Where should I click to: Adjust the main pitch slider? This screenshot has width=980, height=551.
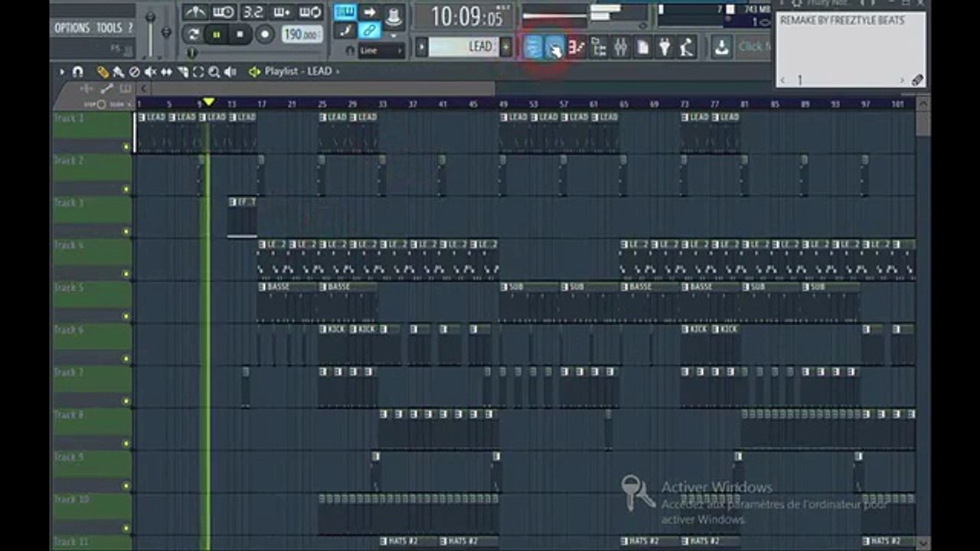166,31
